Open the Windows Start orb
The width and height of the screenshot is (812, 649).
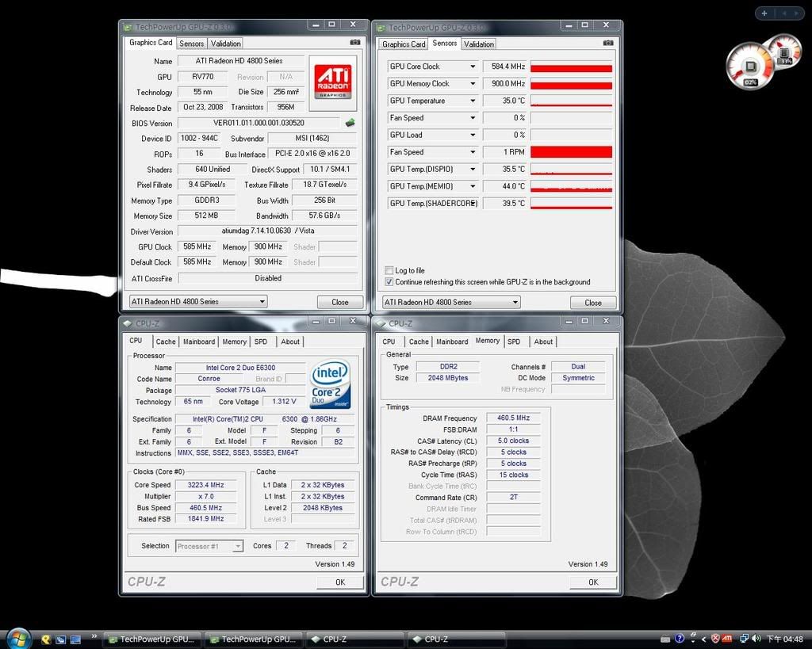pos(18,639)
